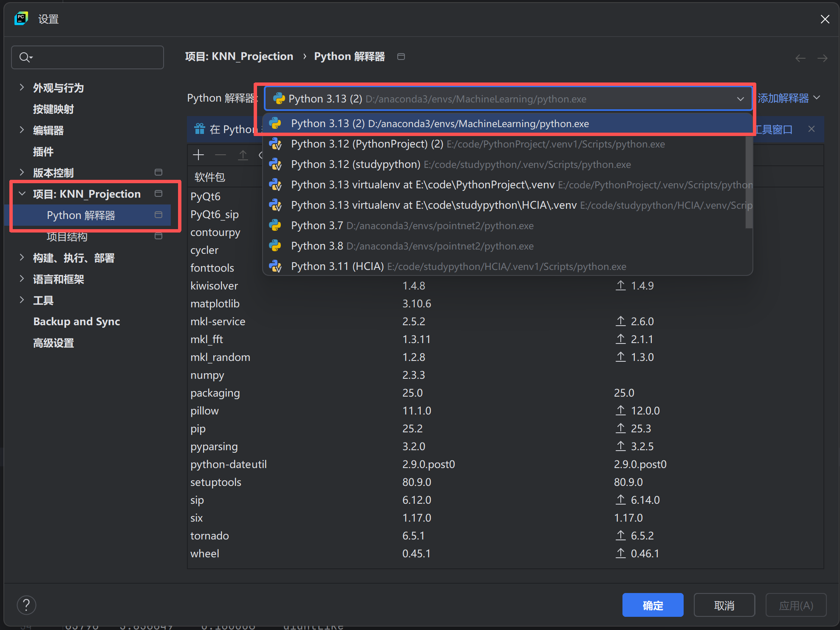Collapse the 项目: KNN_Projection tree node

[x=22, y=194]
